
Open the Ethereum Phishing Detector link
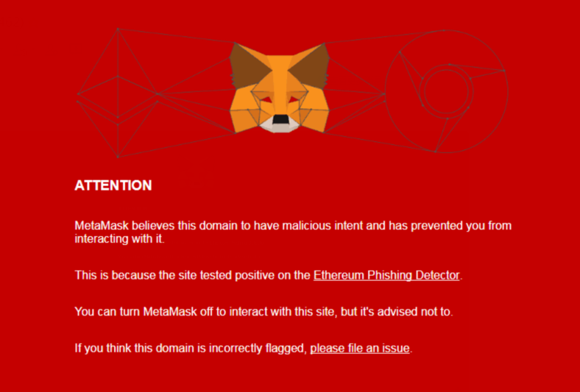point(386,275)
